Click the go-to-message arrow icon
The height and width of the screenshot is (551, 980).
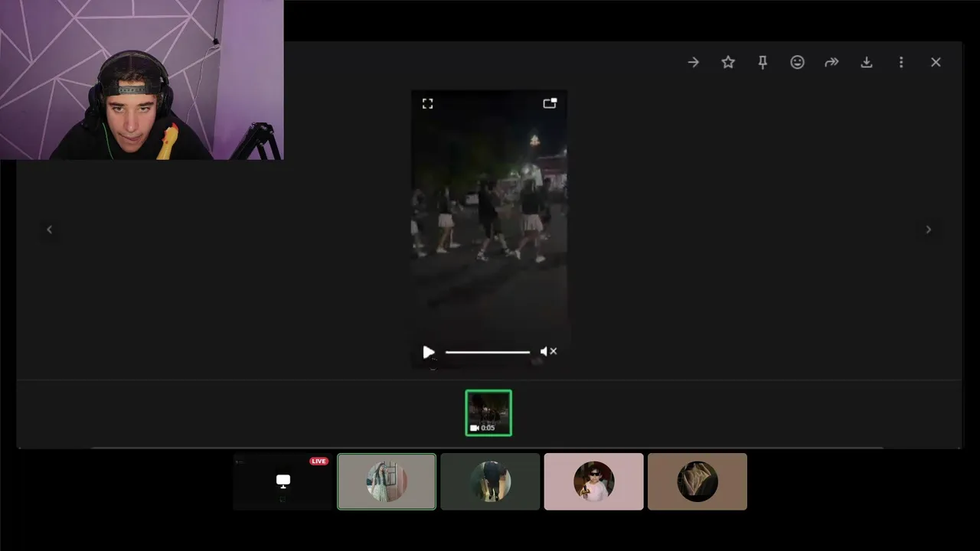click(x=693, y=62)
